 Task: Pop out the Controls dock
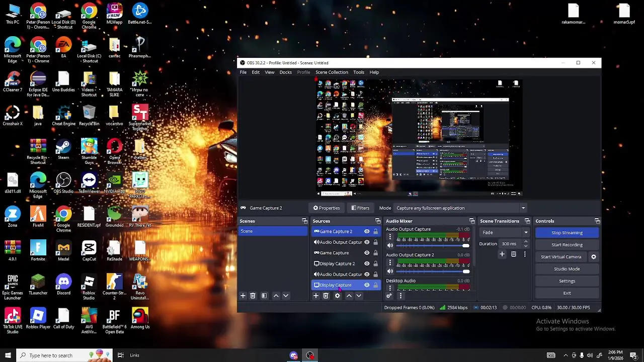[597, 221]
